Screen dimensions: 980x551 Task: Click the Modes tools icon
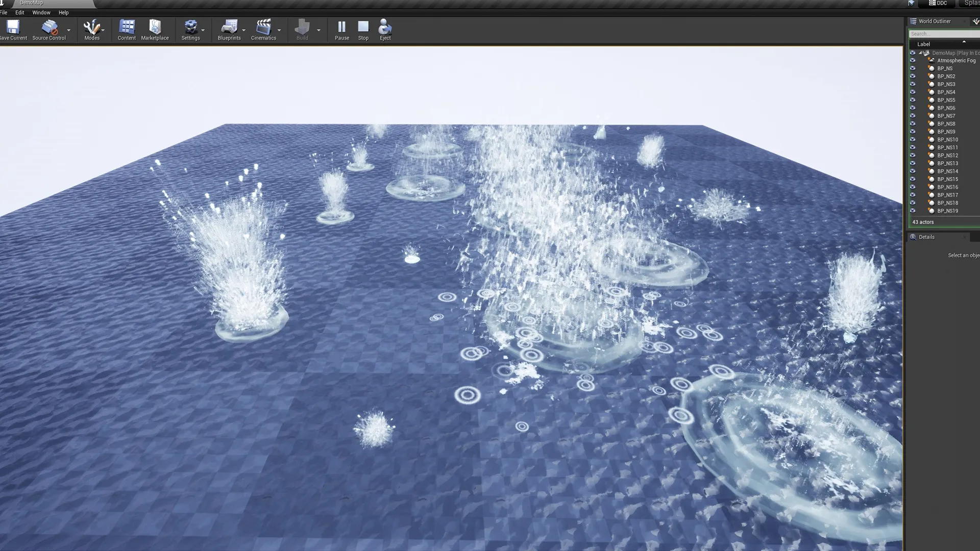pos(91,27)
